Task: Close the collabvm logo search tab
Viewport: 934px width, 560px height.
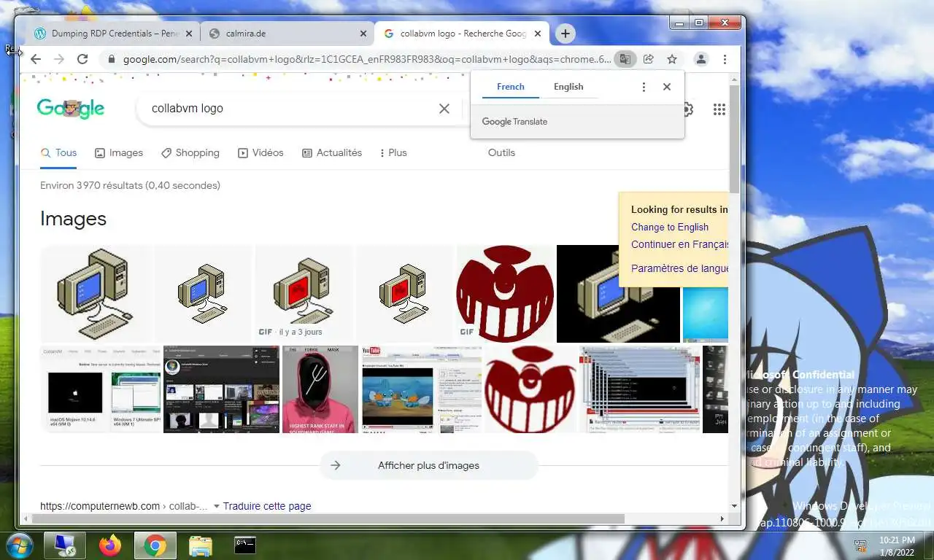Action: tap(538, 34)
